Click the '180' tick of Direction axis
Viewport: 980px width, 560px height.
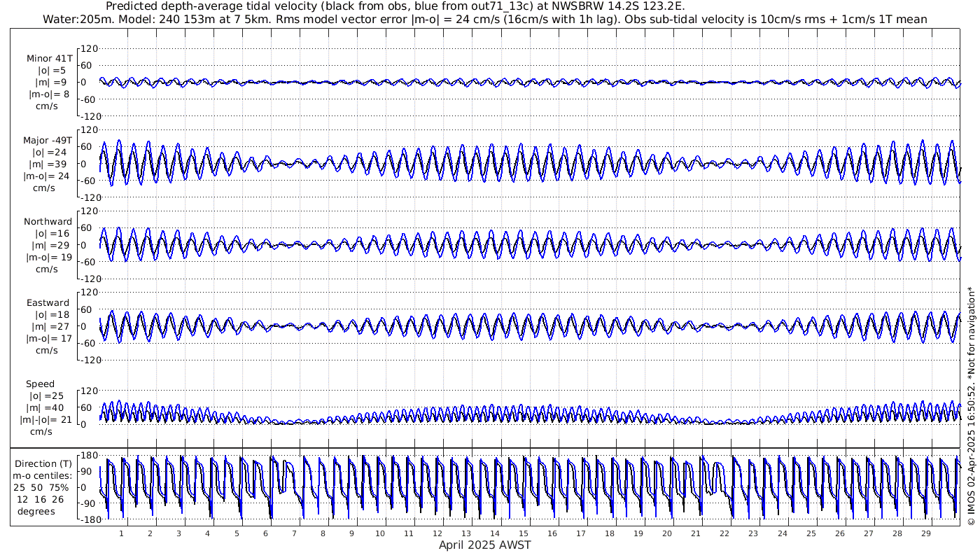pos(88,456)
